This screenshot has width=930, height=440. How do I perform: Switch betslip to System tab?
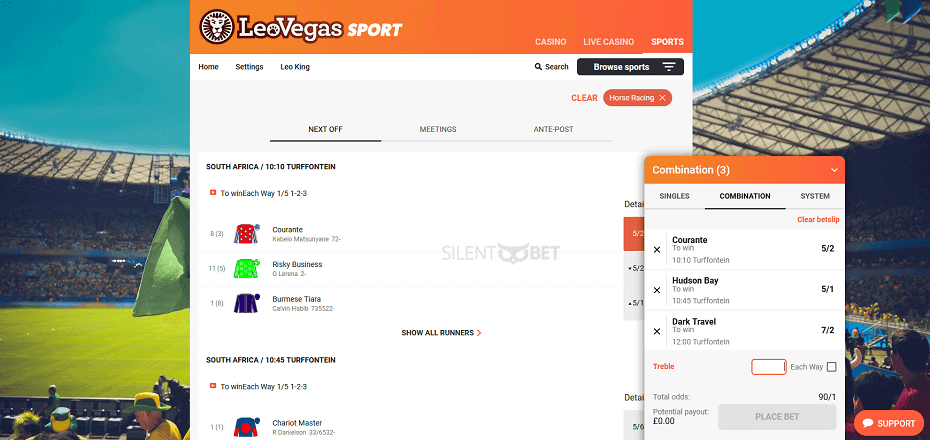pyautogui.click(x=815, y=196)
